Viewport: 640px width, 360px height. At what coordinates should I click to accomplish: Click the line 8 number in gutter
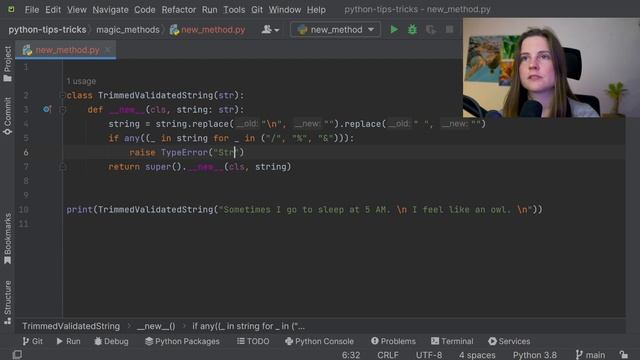click(26, 181)
